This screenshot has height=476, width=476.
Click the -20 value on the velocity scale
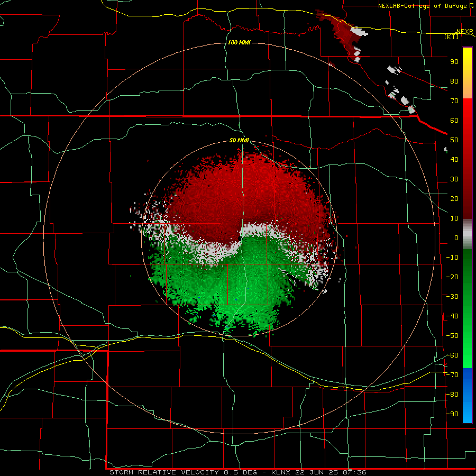(x=452, y=277)
